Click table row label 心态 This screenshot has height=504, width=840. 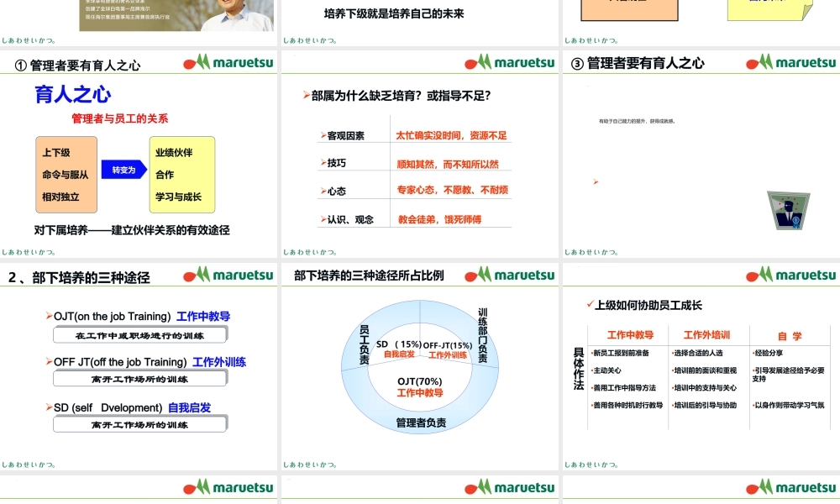(x=337, y=192)
